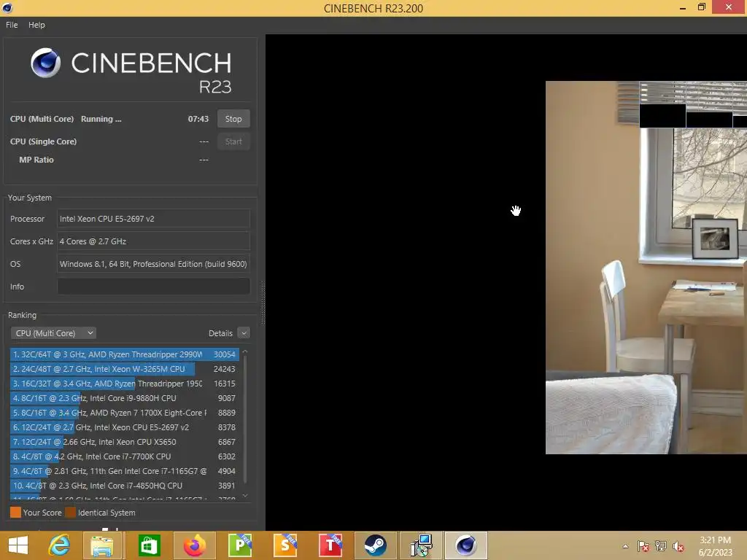
Task: Launch Internet Explorer from taskbar
Action: point(59,545)
